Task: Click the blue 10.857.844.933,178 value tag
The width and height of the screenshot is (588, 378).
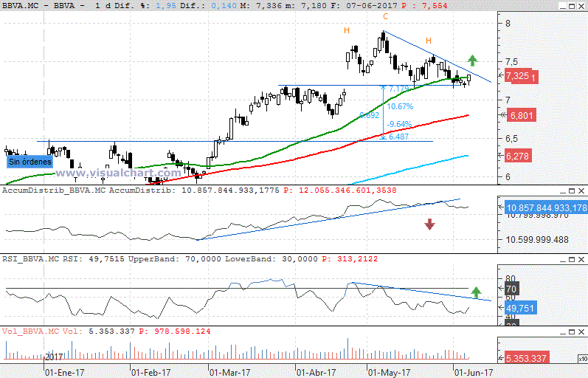Action: point(547,207)
